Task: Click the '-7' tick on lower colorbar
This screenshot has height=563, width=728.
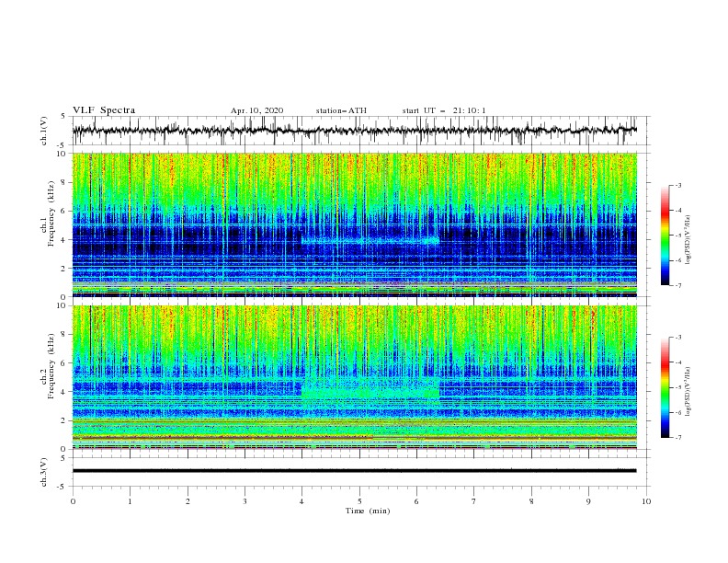Action: tap(677, 438)
